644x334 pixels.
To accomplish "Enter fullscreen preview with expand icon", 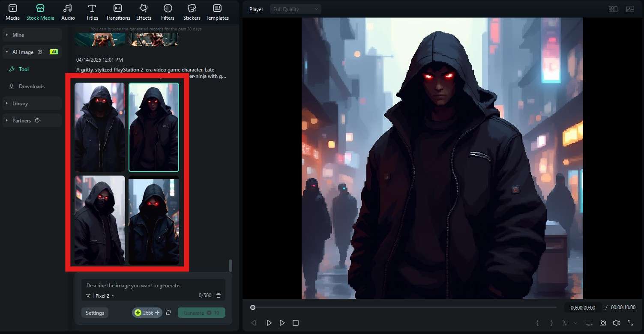I will 630,323.
